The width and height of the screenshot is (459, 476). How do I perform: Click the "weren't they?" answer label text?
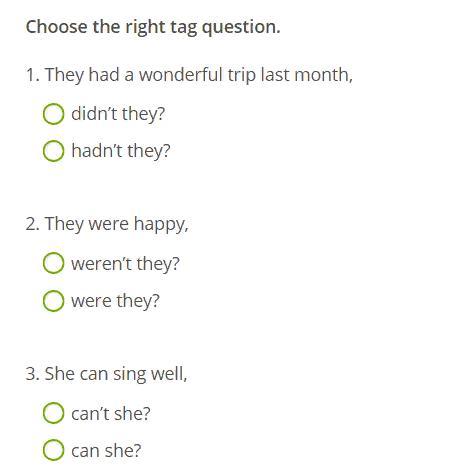pyautogui.click(x=125, y=264)
